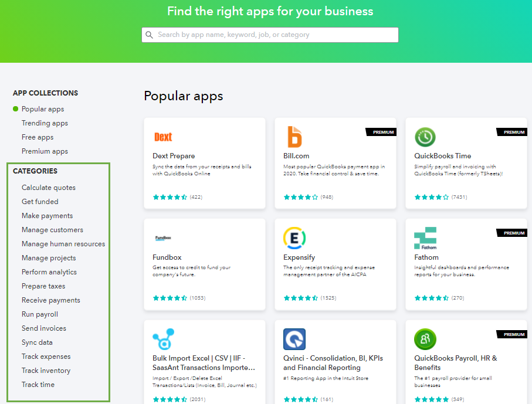The height and width of the screenshot is (404, 532).
Task: Open the Fundbox app title
Action: tap(167, 257)
